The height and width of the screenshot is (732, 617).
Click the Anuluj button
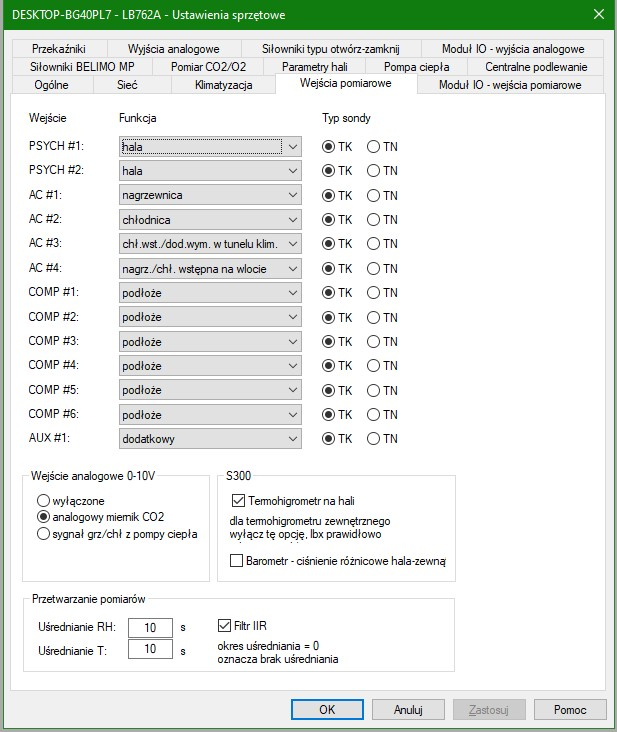pyautogui.click(x=408, y=709)
